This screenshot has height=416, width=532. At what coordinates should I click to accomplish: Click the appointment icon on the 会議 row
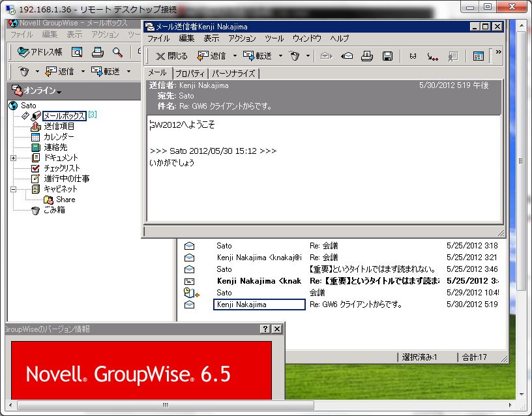pos(192,293)
